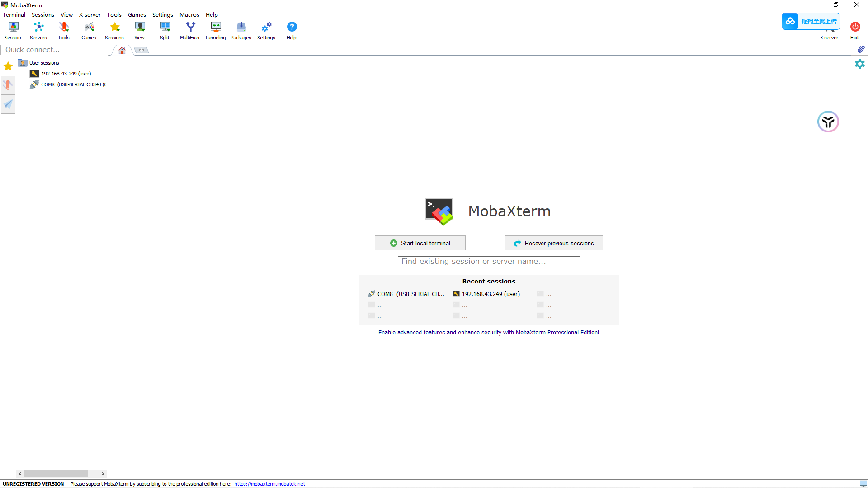Activate the Split toolbar icon
The height and width of the screenshot is (488, 868).
pyautogui.click(x=165, y=31)
